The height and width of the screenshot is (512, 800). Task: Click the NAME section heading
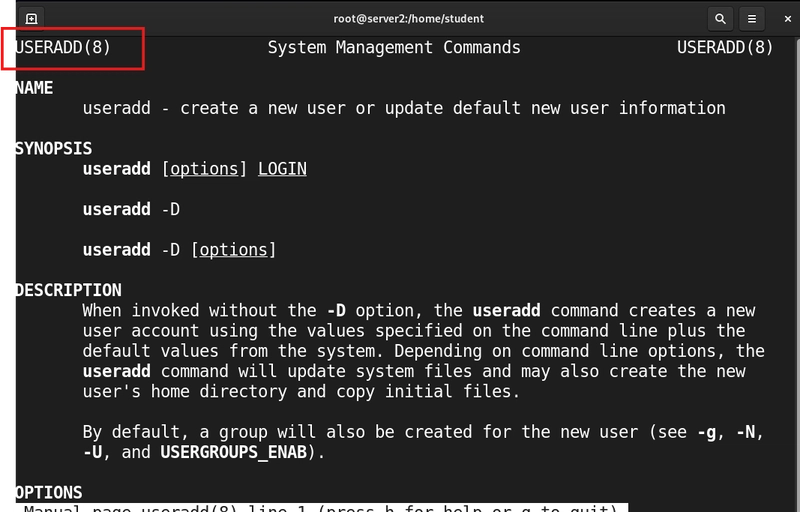pyautogui.click(x=34, y=88)
